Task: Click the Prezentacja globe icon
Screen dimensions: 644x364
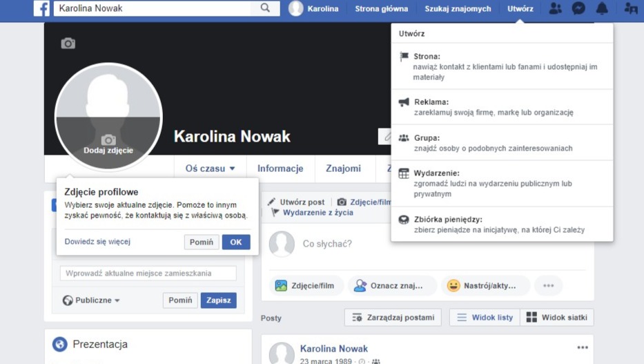Action: pyautogui.click(x=59, y=344)
